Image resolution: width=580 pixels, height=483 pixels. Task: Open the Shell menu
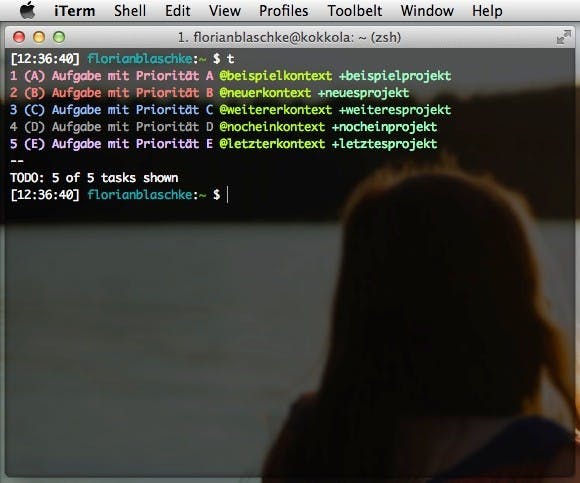(x=130, y=11)
